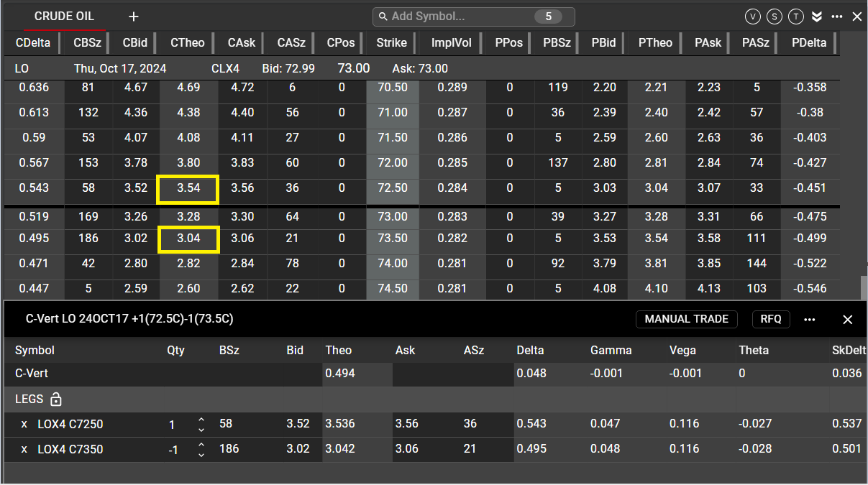Click the underlying Bid: 72.99 value

pos(288,69)
